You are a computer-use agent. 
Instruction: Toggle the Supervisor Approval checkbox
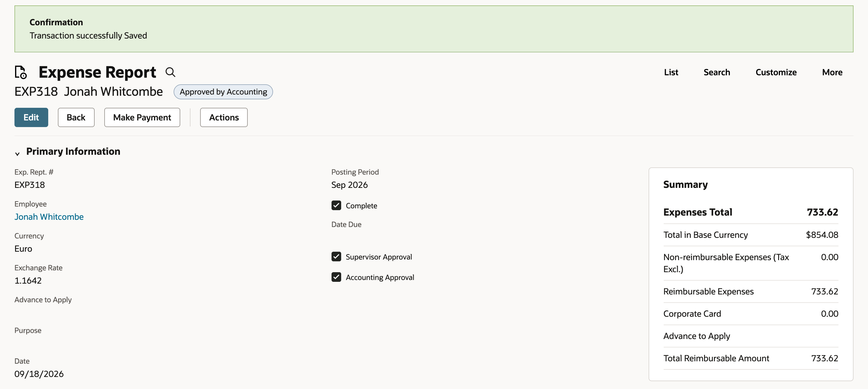336,257
